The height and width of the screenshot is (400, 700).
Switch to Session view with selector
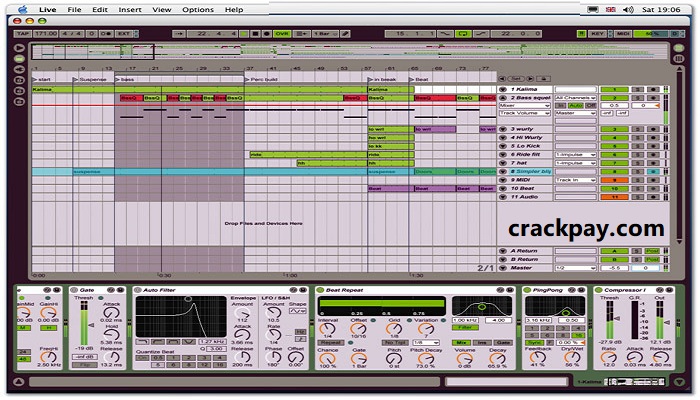tap(679, 58)
